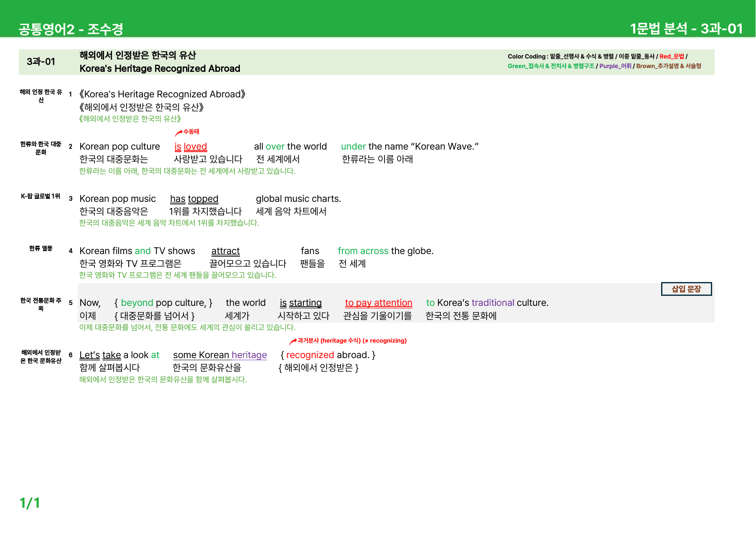Click the red underlined phrase to pay attention
Viewport: 756px width, 534px height.
pos(379,303)
